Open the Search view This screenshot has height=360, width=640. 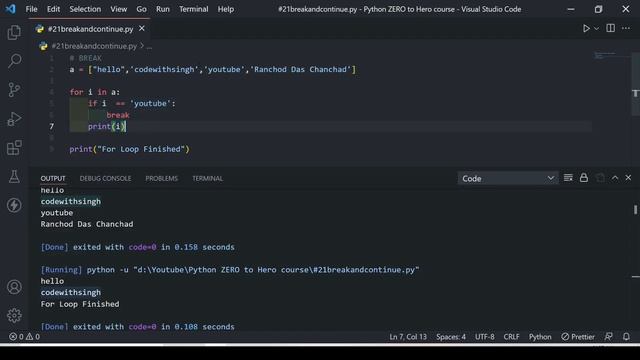pyautogui.click(x=14, y=61)
